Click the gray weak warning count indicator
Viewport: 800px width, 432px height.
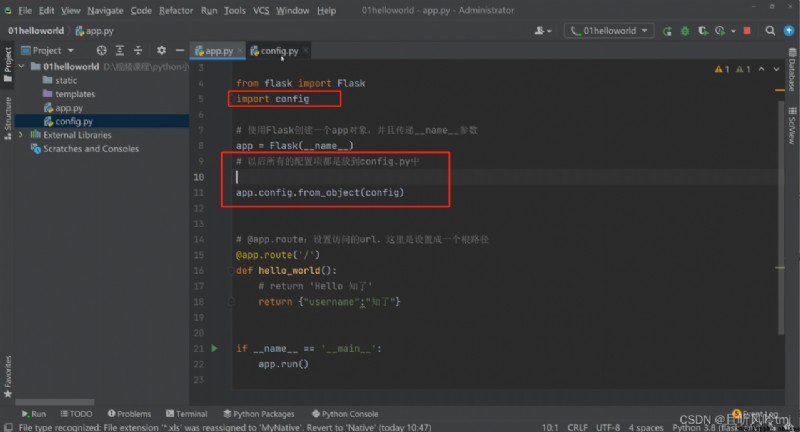point(743,69)
